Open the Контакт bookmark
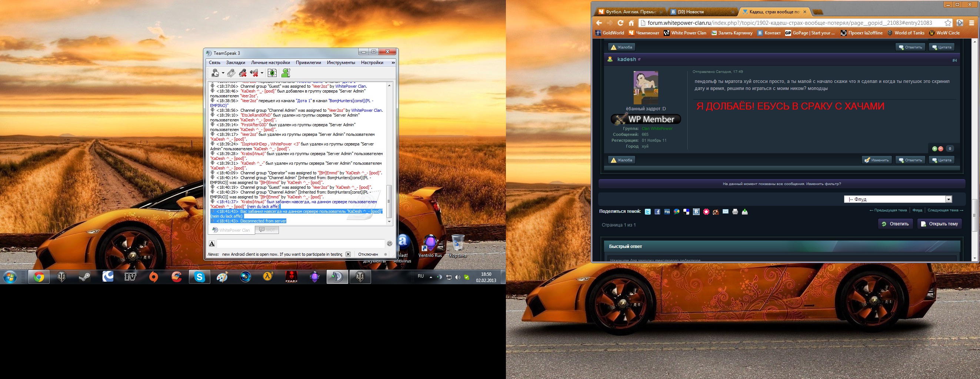Viewport: 980px width, 379px height. click(769, 33)
